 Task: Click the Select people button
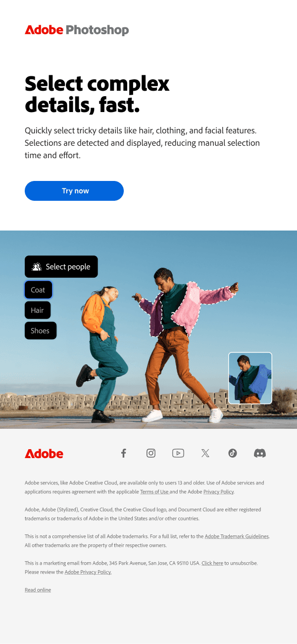tap(61, 267)
